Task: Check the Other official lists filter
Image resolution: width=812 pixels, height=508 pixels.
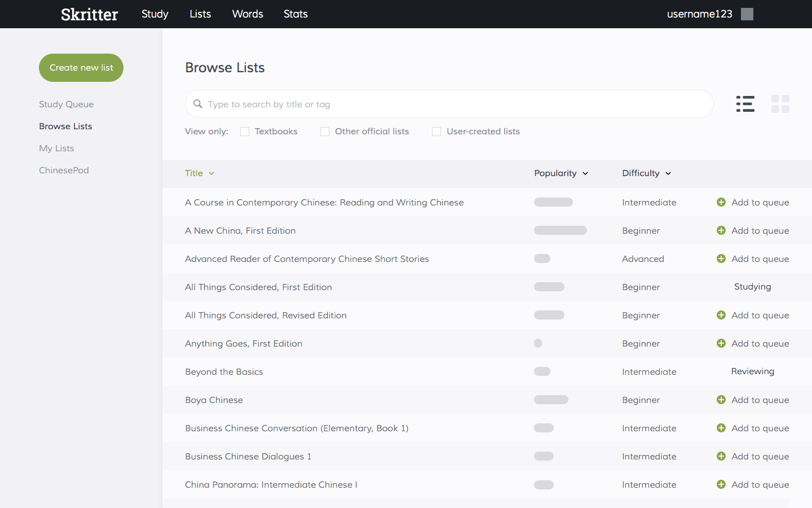Action: pyautogui.click(x=325, y=132)
